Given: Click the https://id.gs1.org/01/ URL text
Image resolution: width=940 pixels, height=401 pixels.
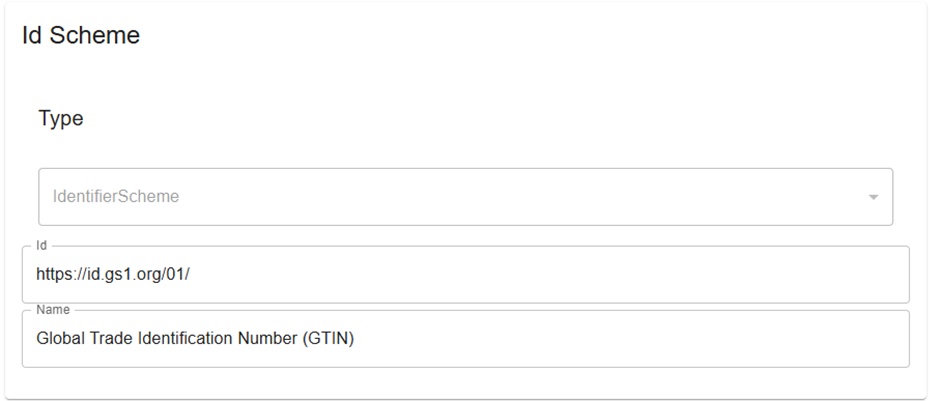Looking at the screenshot, I should point(112,273).
